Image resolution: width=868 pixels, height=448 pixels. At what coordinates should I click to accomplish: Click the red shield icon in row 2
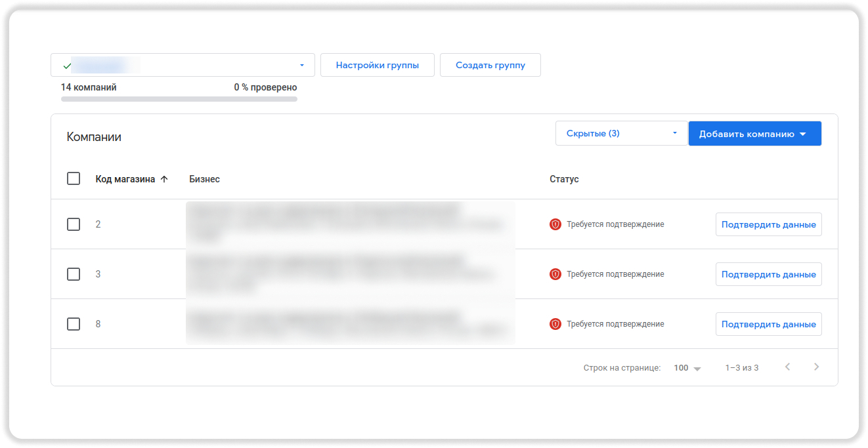pyautogui.click(x=555, y=224)
